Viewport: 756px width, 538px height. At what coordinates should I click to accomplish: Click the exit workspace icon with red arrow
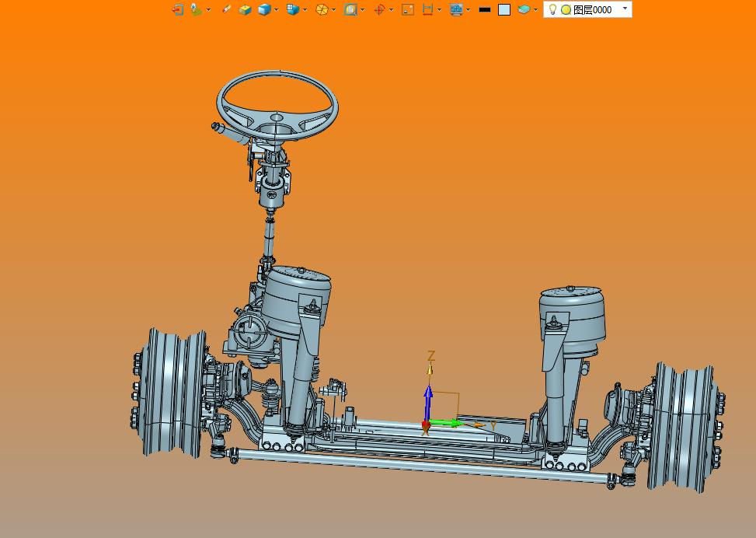pyautogui.click(x=177, y=9)
